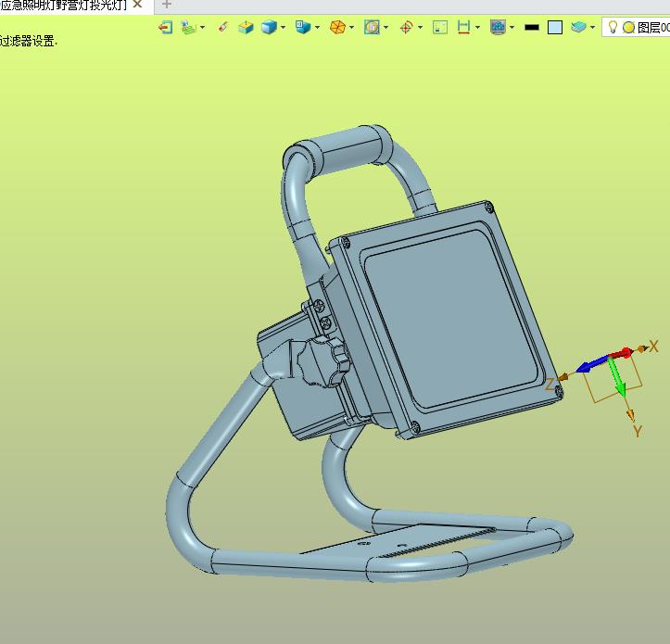
Task: Click the light blue fill color swatch
Action: tap(555, 28)
